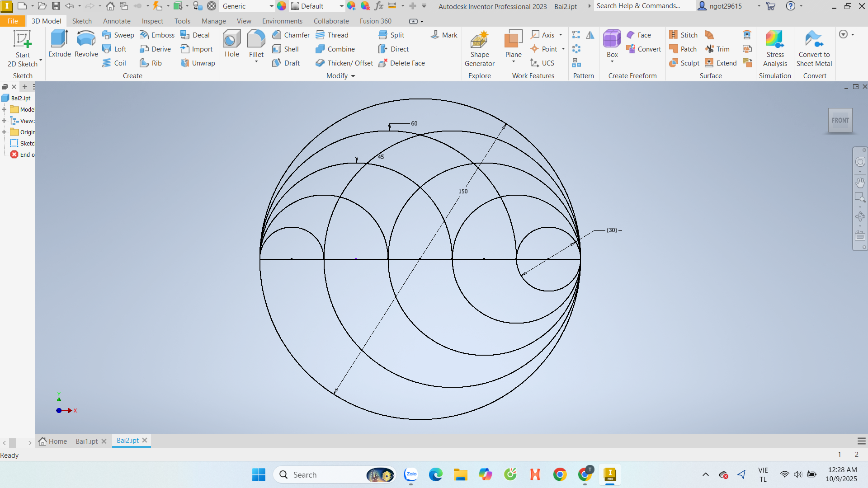Expand the Modify panel dropdown arrow

click(353, 76)
